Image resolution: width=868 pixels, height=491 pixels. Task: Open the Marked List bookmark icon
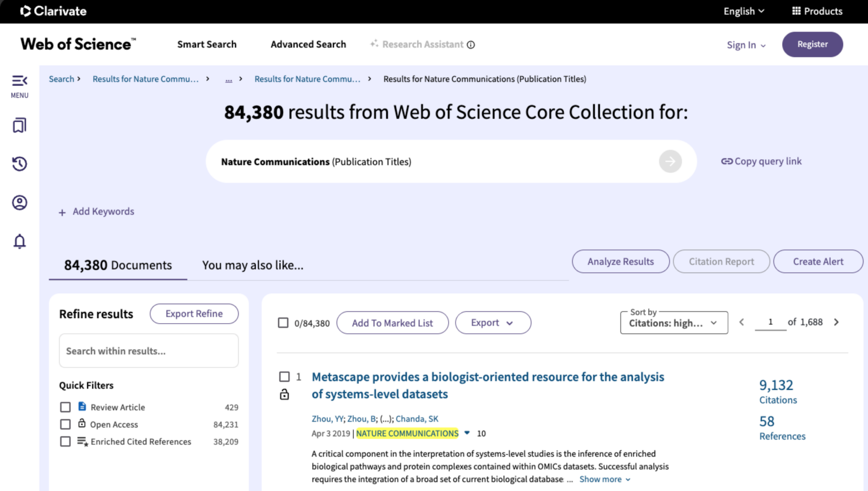click(19, 125)
